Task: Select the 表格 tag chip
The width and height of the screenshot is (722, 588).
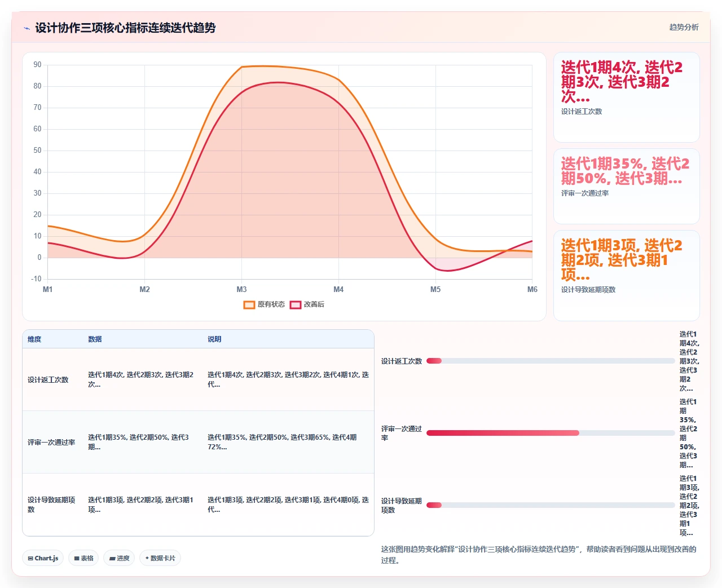Action: tap(83, 558)
